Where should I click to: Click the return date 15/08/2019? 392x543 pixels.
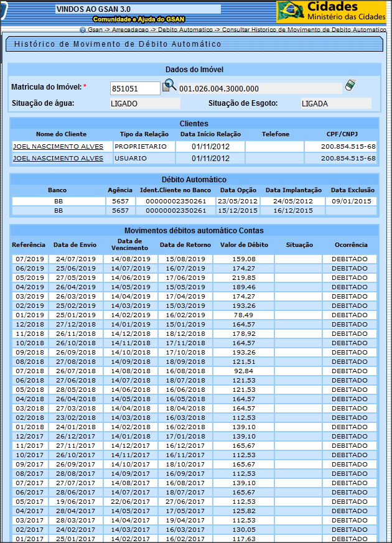185,259
